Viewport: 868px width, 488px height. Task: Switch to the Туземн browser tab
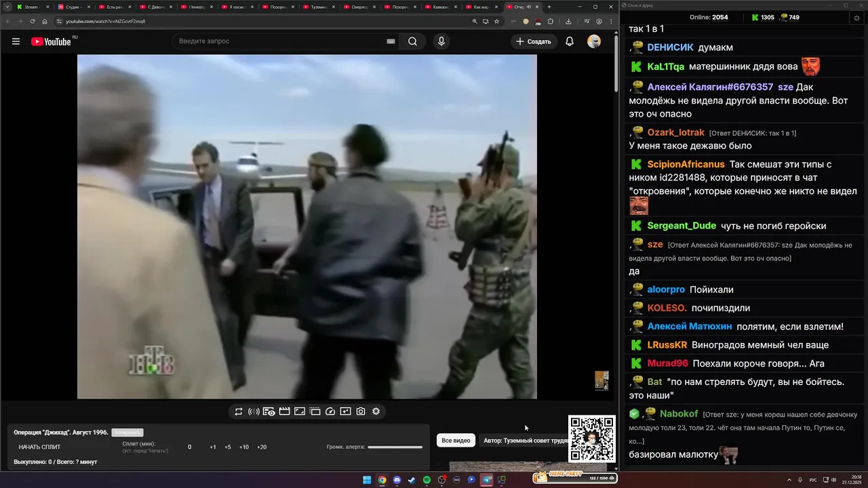(x=319, y=7)
